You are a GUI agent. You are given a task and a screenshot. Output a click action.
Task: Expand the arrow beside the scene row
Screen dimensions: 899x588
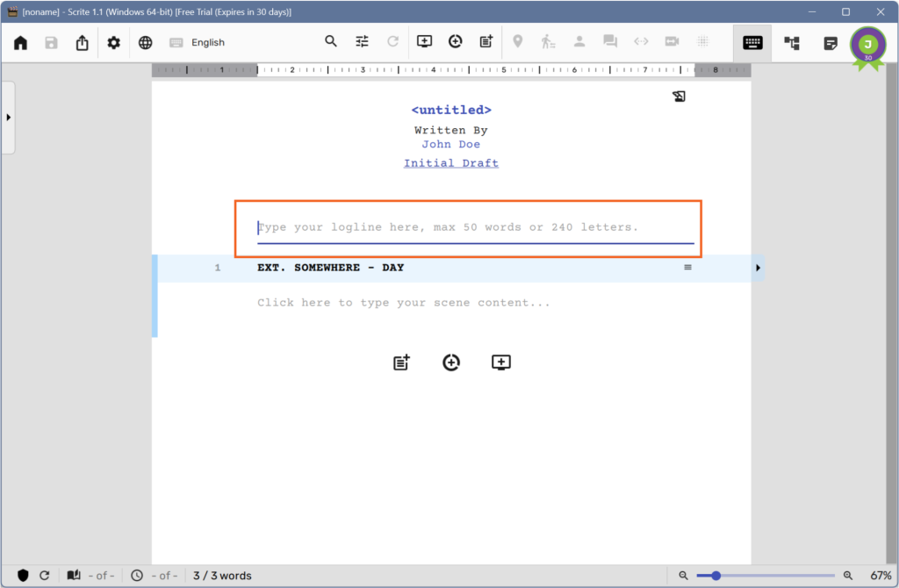(758, 268)
